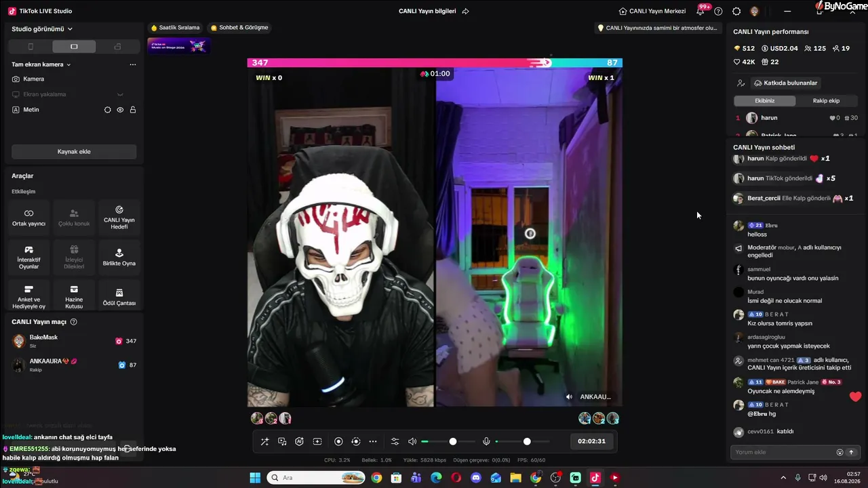Click the ANKAAU opponent mute speaker icon
The width and height of the screenshot is (868, 488).
[x=569, y=396]
